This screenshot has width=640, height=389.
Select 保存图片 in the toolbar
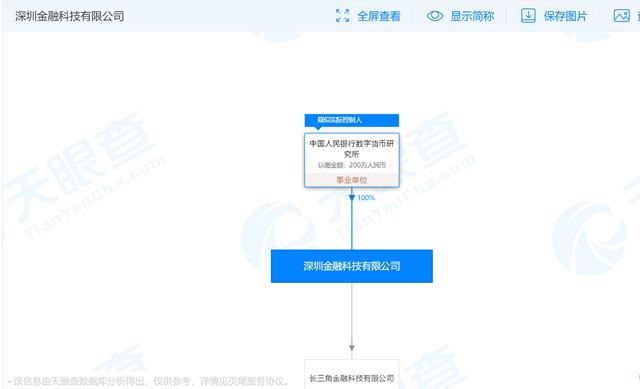(x=565, y=16)
